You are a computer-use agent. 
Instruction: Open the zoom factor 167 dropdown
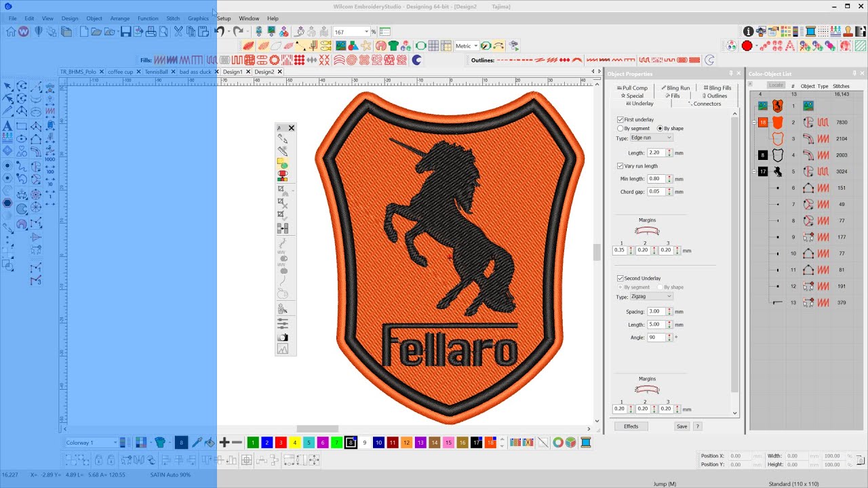[366, 32]
